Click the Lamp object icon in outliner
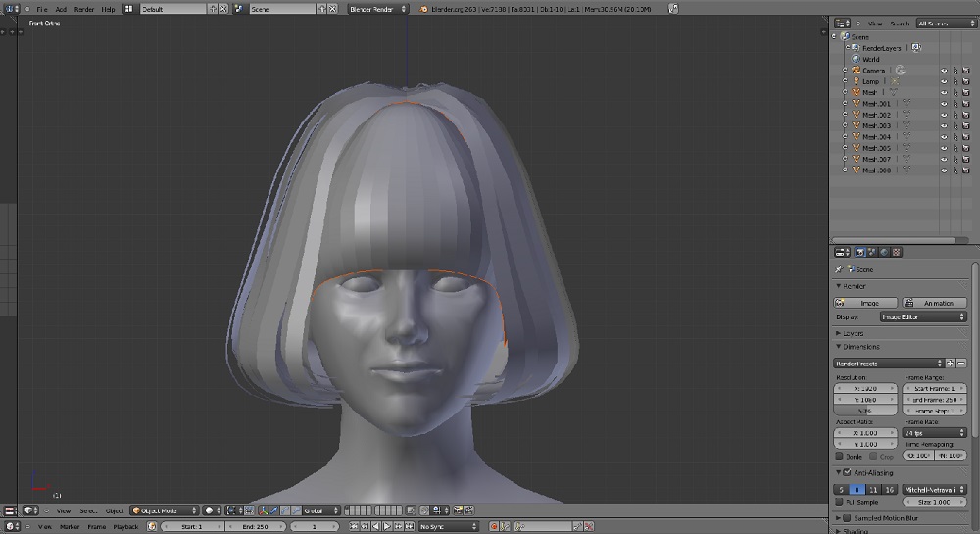 (x=857, y=81)
